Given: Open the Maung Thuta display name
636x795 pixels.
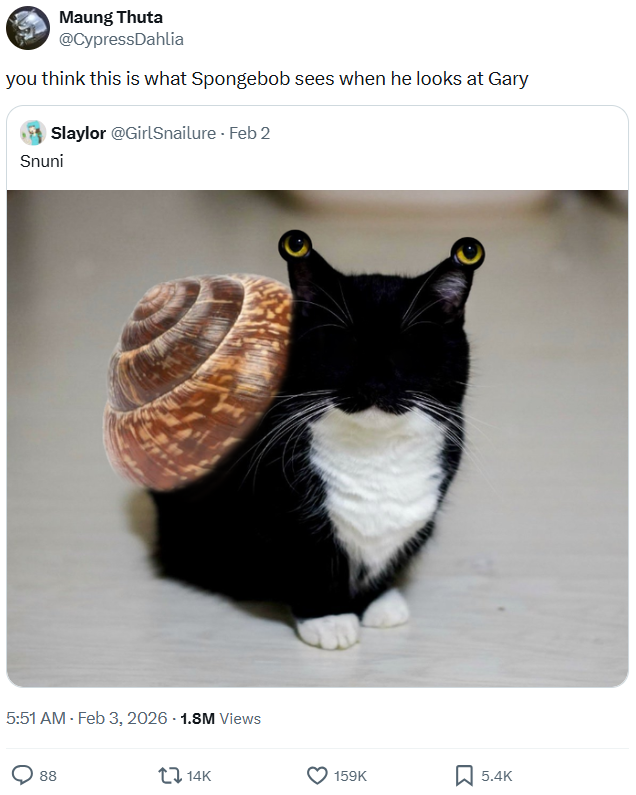Looking at the screenshot, I should click(x=111, y=17).
